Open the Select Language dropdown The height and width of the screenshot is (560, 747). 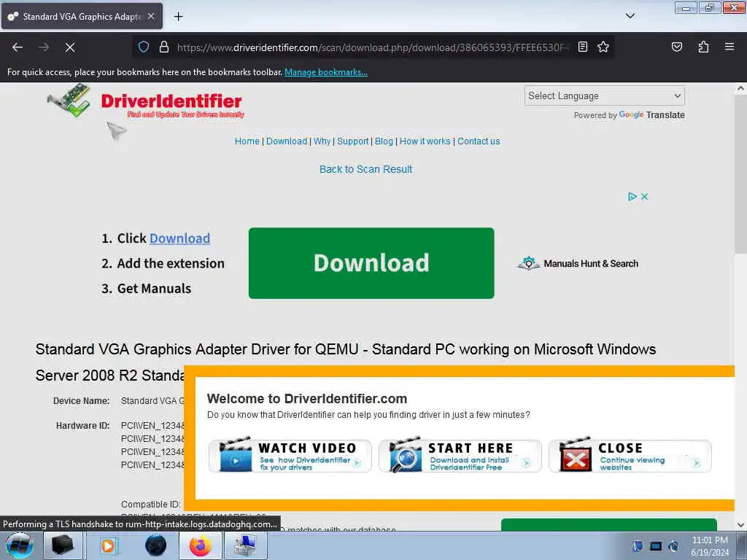[605, 96]
